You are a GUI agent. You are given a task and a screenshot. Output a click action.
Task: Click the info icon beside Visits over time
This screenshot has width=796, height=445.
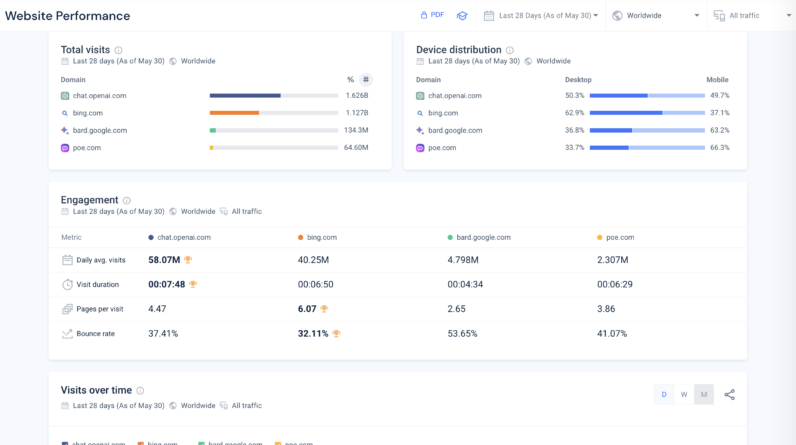(140, 391)
